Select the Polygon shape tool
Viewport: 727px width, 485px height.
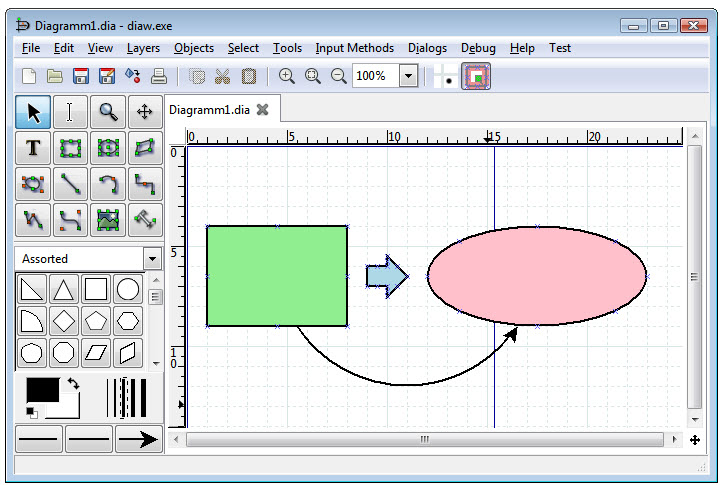pyautogui.click(x=145, y=148)
